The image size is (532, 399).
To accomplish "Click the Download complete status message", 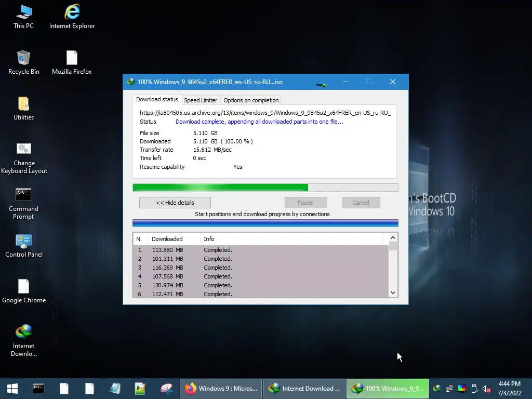I will point(260,122).
